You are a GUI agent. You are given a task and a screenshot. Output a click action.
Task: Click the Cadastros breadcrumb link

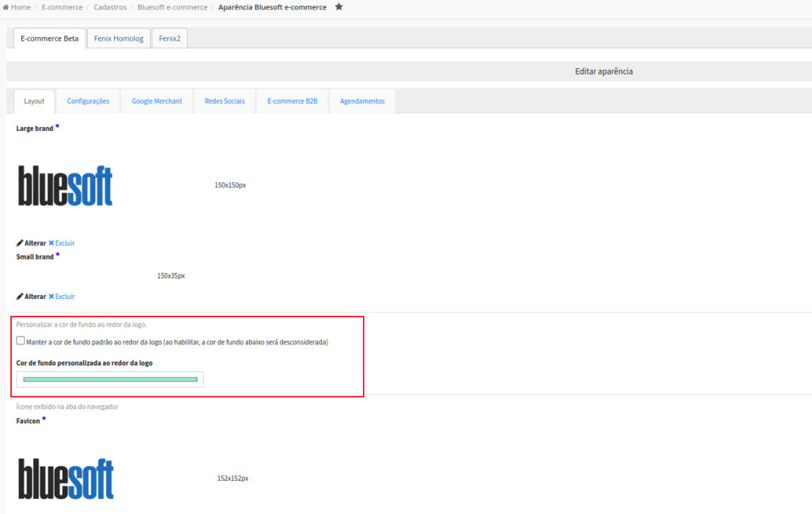[109, 7]
